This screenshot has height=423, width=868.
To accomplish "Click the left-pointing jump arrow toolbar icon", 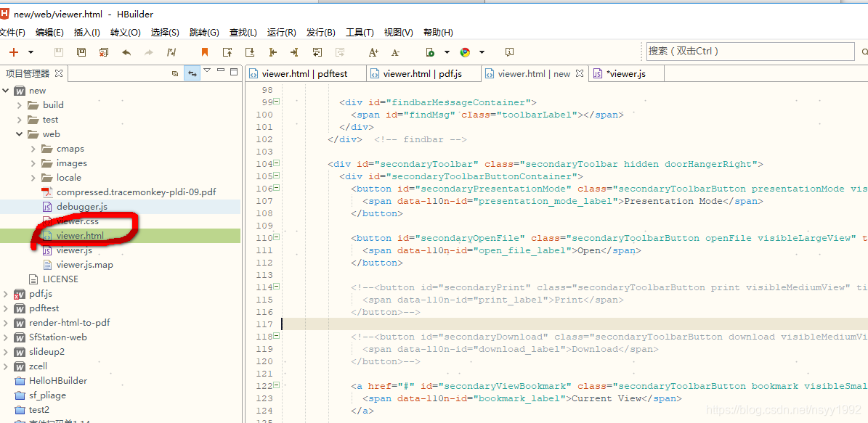I will (272, 52).
